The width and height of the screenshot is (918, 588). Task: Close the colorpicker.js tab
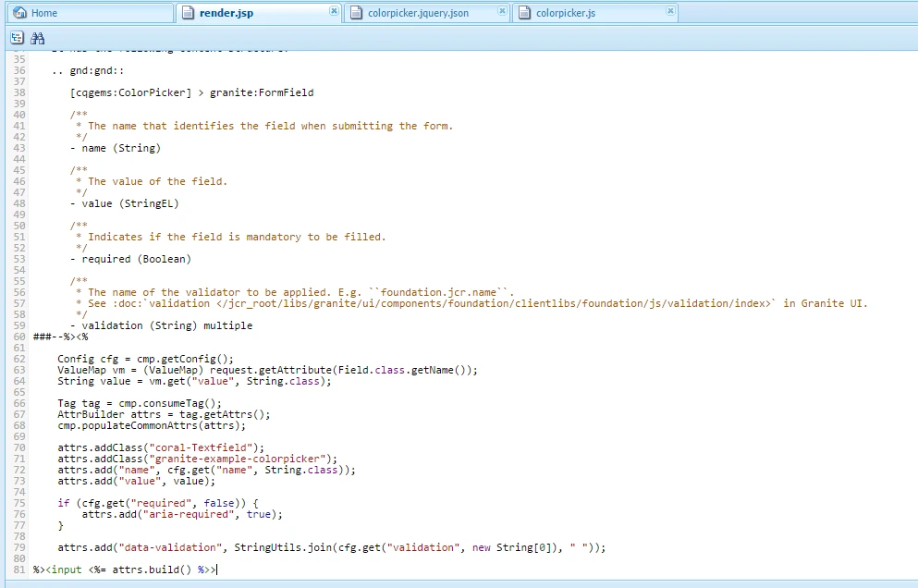(x=670, y=11)
